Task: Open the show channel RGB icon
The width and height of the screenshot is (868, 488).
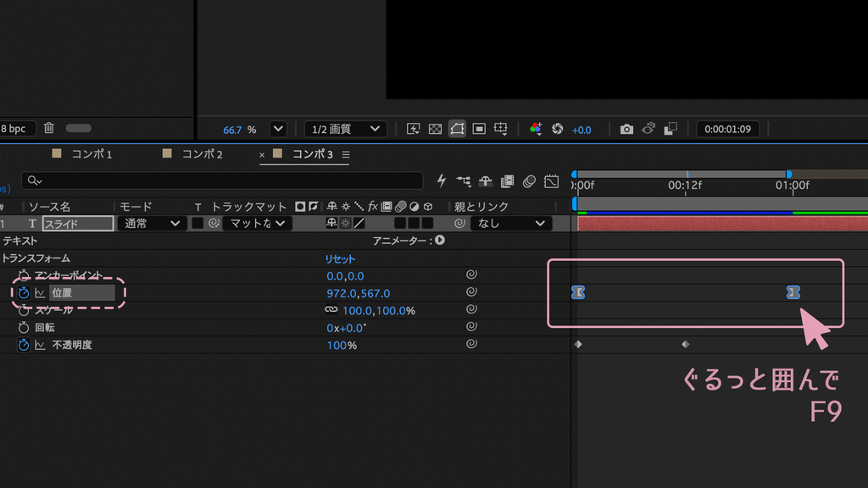Action: pos(536,129)
